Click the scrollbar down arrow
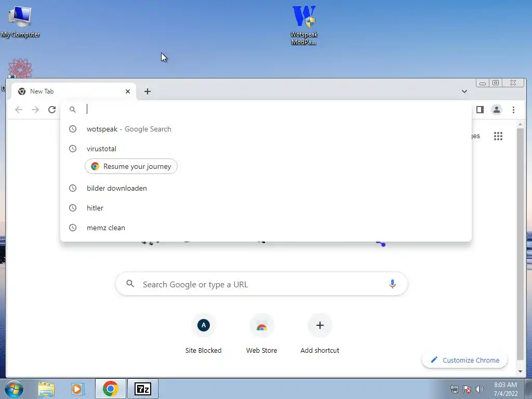 pyautogui.click(x=520, y=371)
